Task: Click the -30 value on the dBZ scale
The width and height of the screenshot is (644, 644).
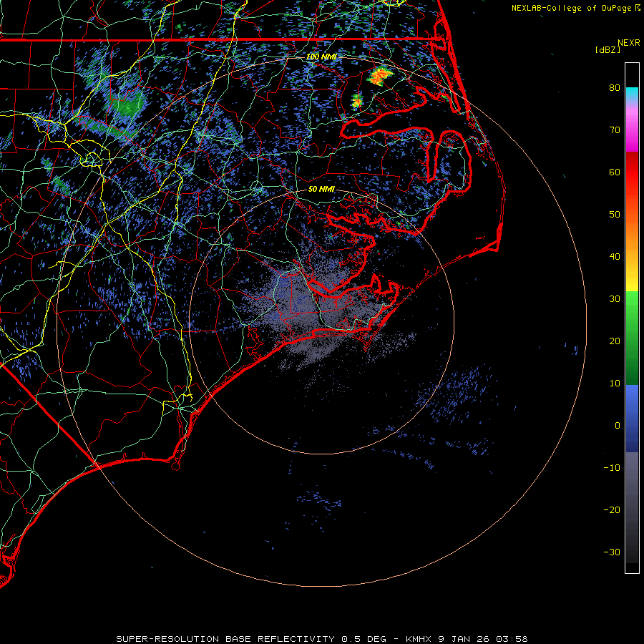Action: pos(612,552)
